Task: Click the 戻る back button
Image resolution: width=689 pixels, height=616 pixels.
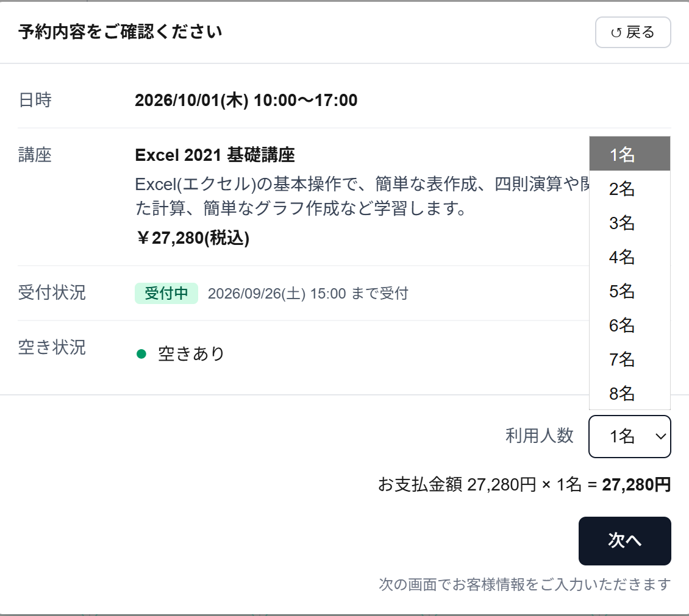Action: (x=633, y=32)
